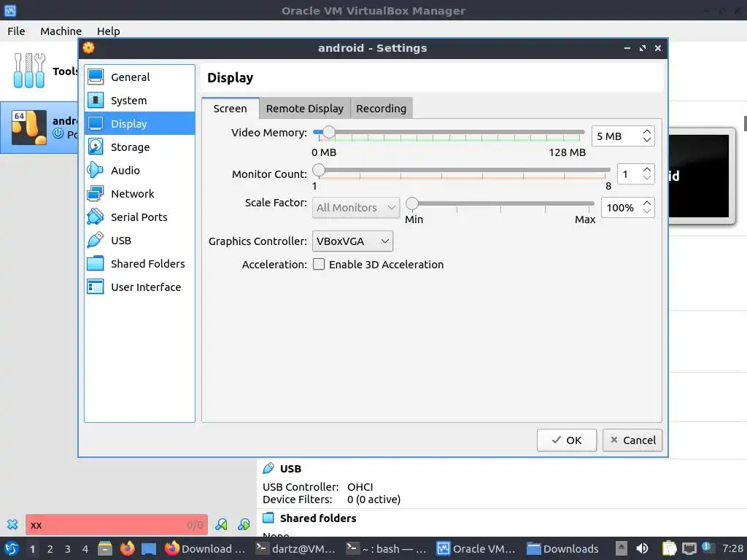
Task: Open the All Monitors scale factor dropdown
Action: (x=356, y=208)
